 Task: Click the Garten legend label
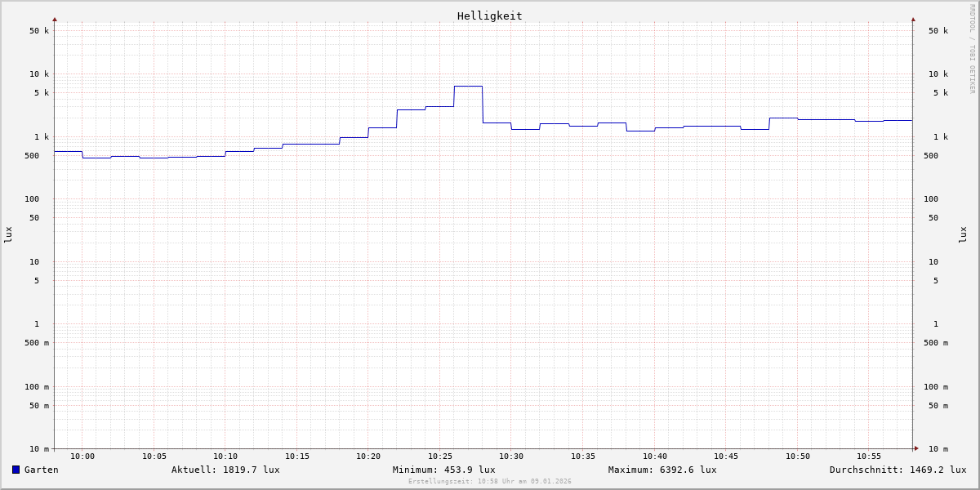41,470
